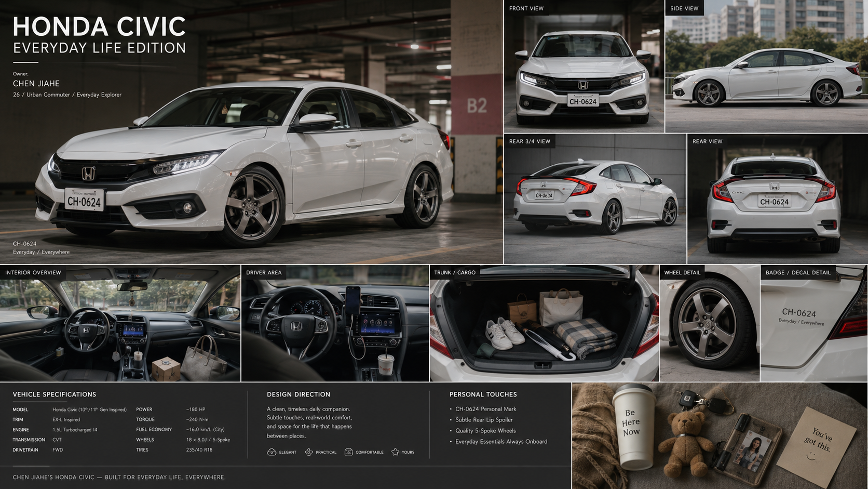Screen dimensions: 868x489
Task: Click the wheels value '18 x 8.0J / 5-Spoke'
Action: click(208, 440)
